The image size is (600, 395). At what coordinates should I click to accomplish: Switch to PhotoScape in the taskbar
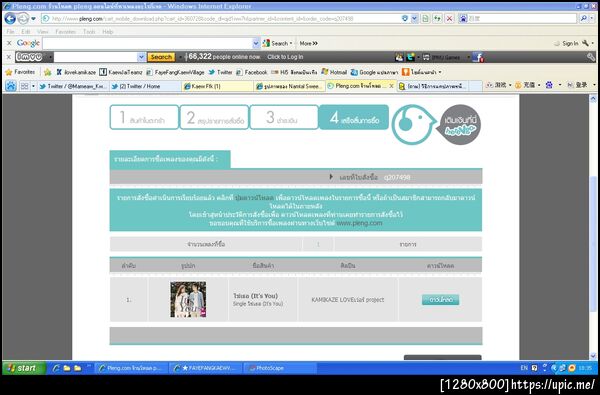coord(279,368)
